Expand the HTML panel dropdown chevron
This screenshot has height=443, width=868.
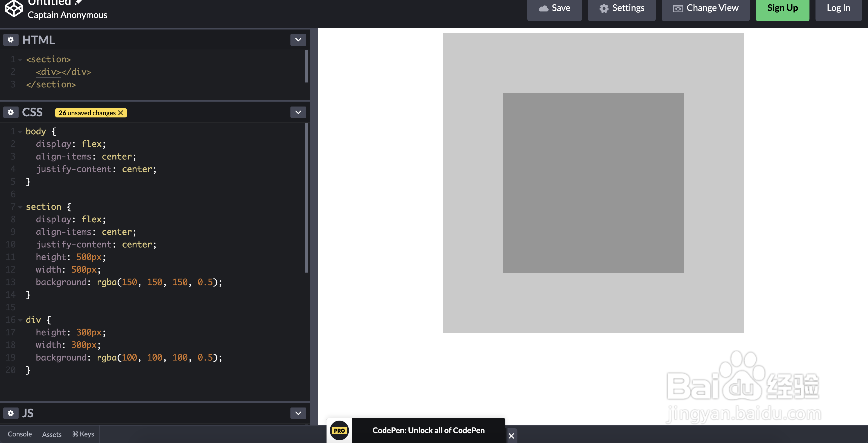point(298,40)
